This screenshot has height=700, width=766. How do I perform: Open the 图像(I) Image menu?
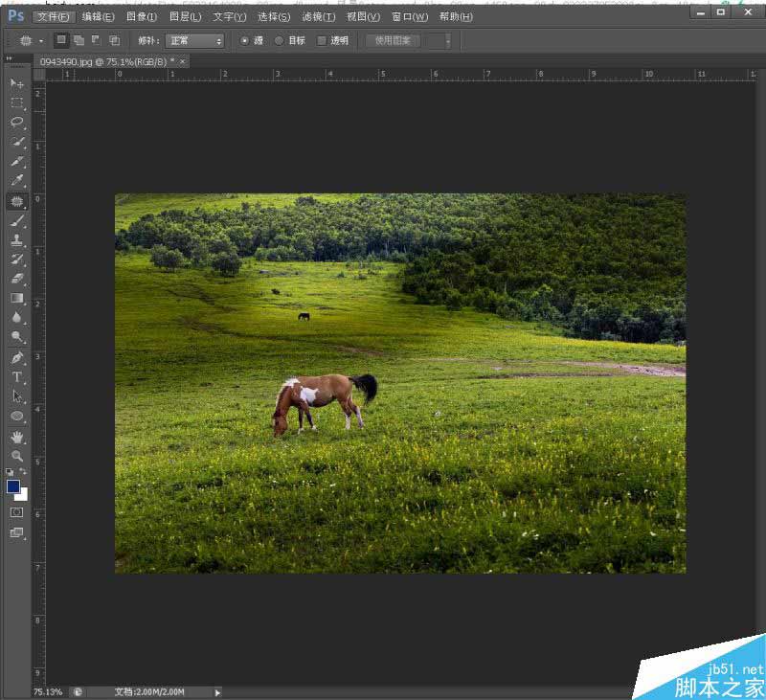pos(141,16)
